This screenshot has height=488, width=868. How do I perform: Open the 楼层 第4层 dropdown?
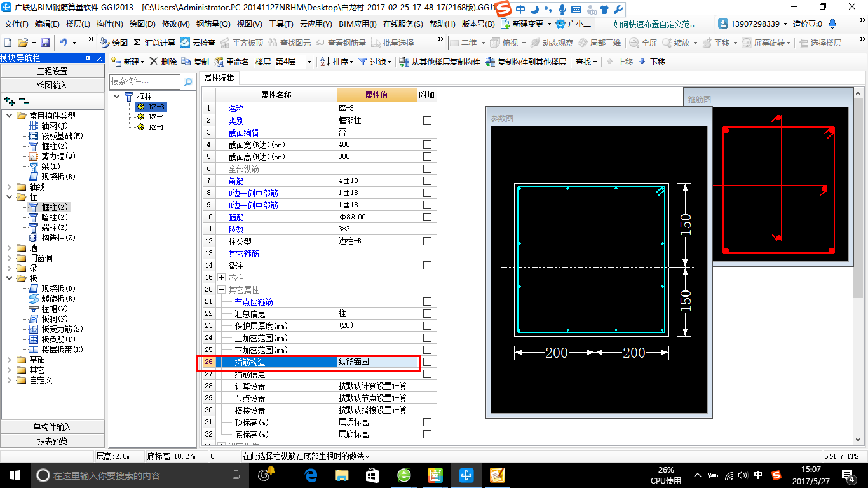click(x=309, y=62)
